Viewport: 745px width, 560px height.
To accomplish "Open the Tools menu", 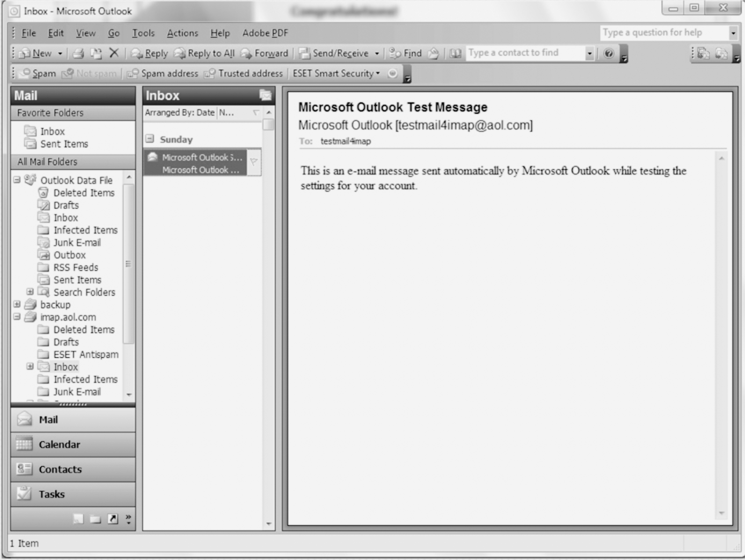I will tap(143, 33).
